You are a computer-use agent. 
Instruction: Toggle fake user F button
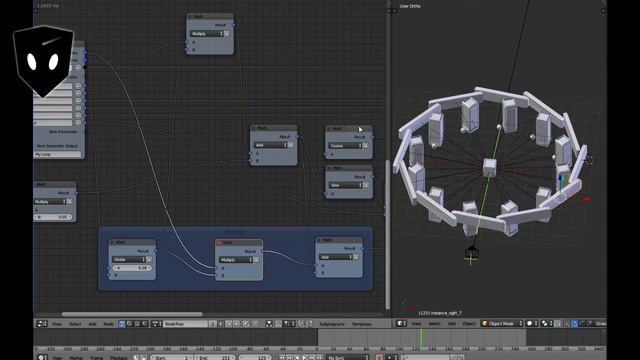click(x=220, y=324)
